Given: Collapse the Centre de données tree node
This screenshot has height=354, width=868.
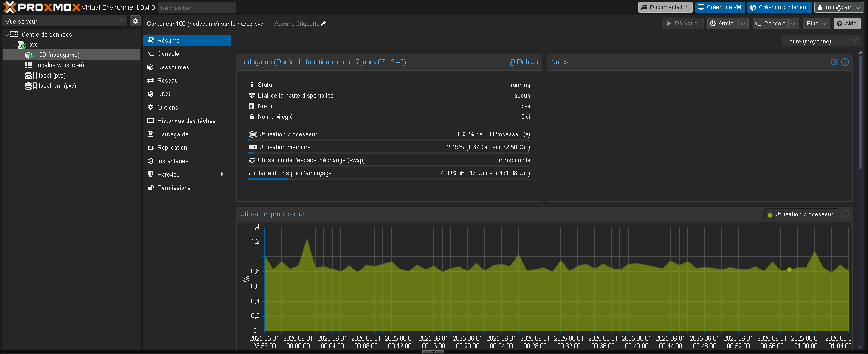Looking at the screenshot, I should [6, 35].
